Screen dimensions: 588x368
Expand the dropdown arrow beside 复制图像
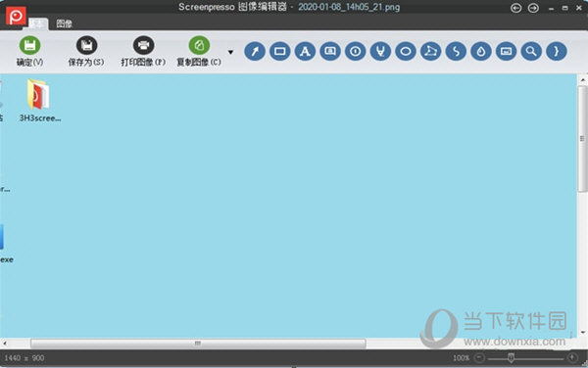pyautogui.click(x=230, y=52)
